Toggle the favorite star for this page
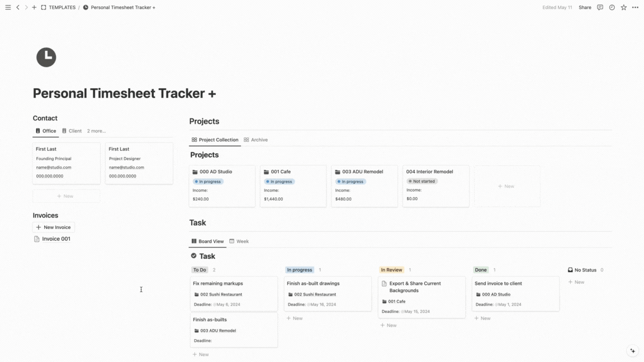The image size is (644, 362). [623, 7]
